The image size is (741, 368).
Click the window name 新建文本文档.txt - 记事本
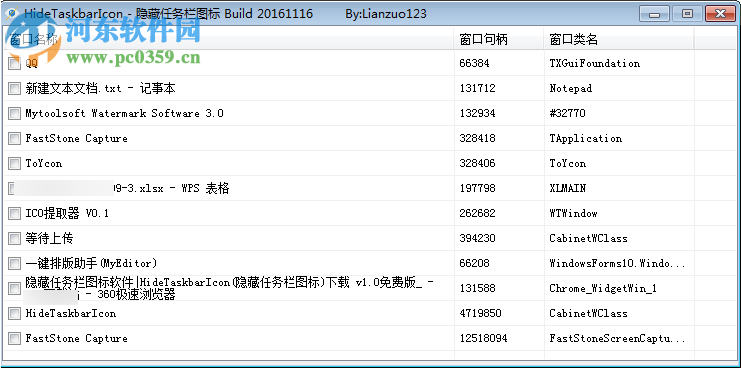[101, 88]
